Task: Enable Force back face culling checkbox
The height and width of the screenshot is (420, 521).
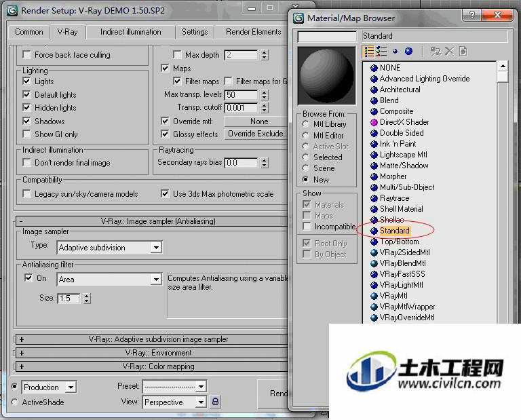Action: pos(26,54)
